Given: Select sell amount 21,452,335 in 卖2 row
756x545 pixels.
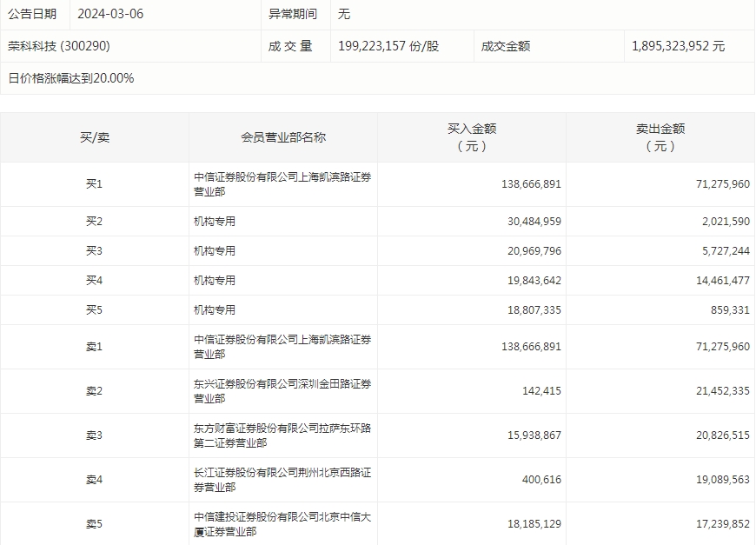Looking at the screenshot, I should coord(717,391).
